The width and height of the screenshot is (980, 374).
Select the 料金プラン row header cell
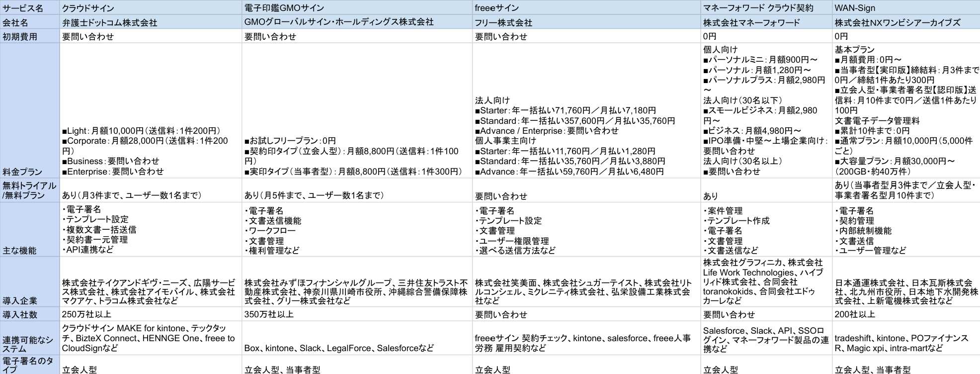point(30,110)
